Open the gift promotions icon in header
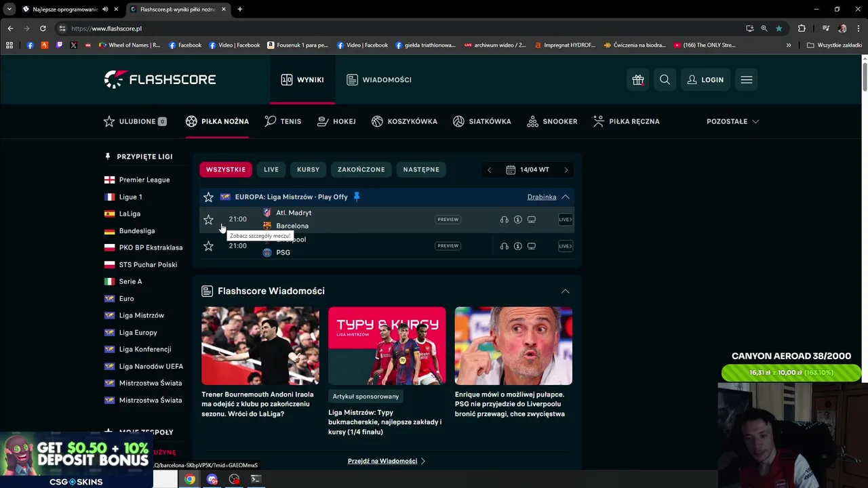This screenshot has height=488, width=868. click(x=638, y=80)
